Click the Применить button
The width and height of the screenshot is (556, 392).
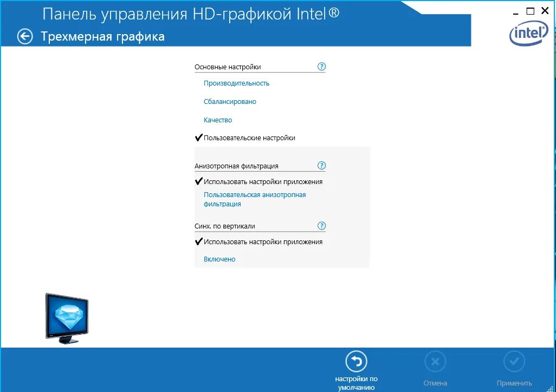click(x=514, y=369)
